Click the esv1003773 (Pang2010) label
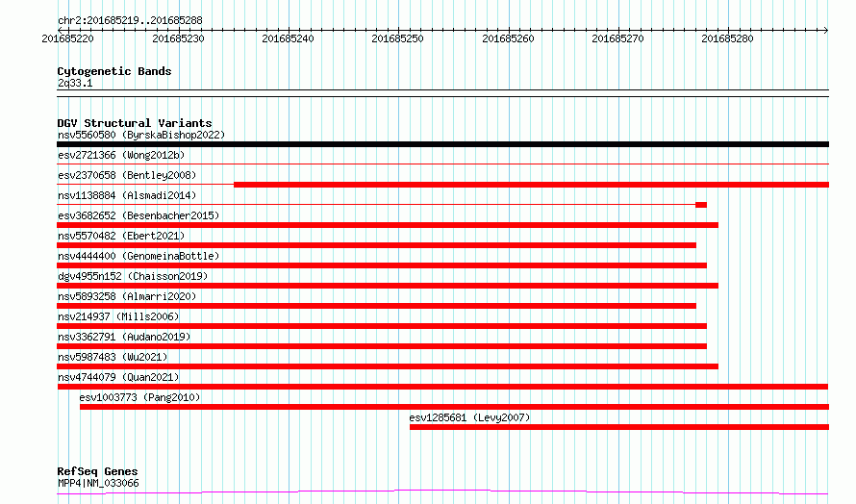856x504 pixels. point(139,397)
